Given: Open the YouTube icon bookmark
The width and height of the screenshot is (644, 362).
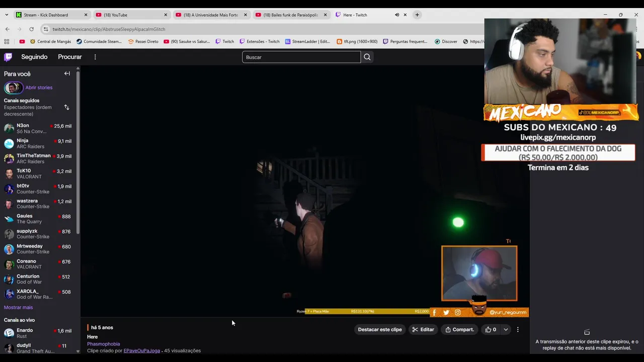Looking at the screenshot, I should tap(22, 42).
